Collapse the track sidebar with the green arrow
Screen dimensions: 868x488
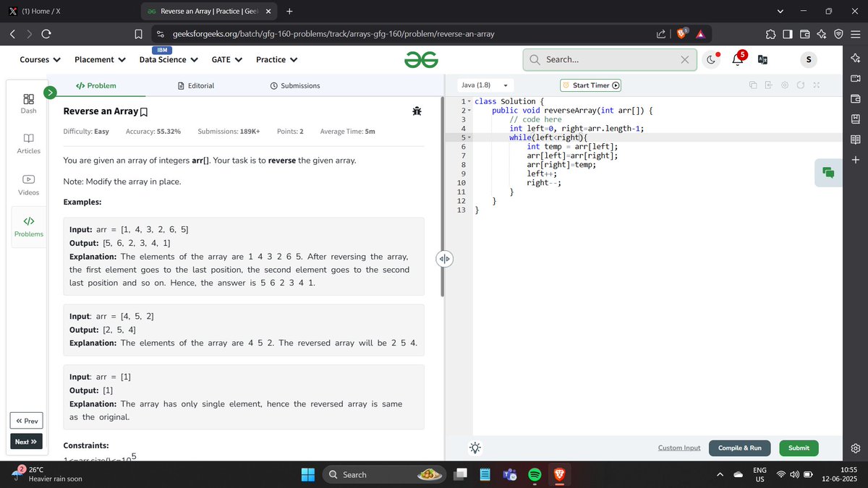pos(50,93)
